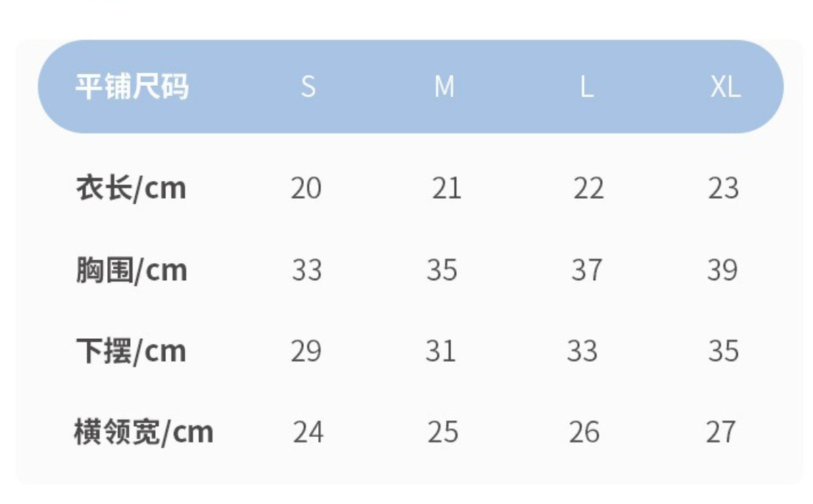Click the 衣长/cm row label
Image resolution: width=813 pixels, height=504 pixels.
pos(131,189)
